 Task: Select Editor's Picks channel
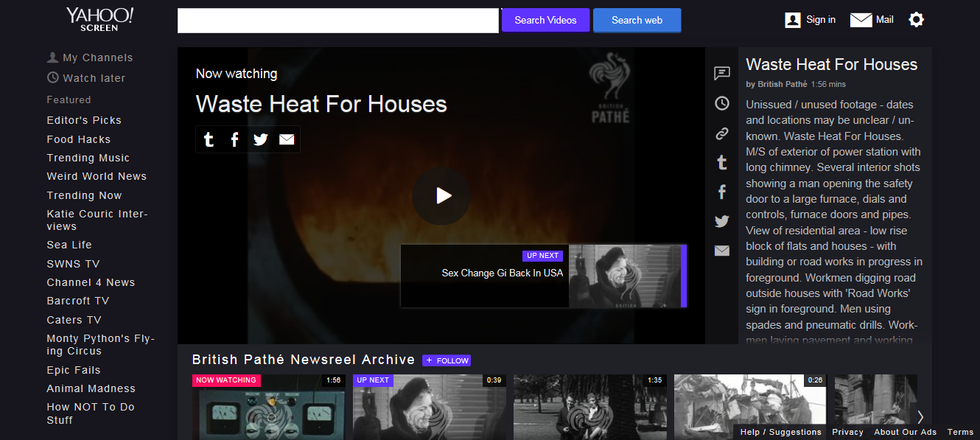coord(84,120)
